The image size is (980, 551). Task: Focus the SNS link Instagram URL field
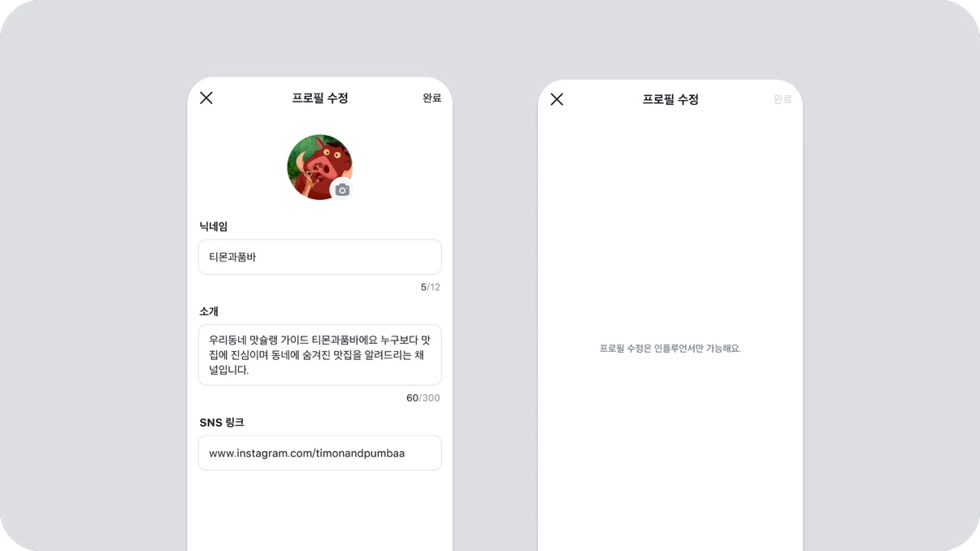[319, 453]
